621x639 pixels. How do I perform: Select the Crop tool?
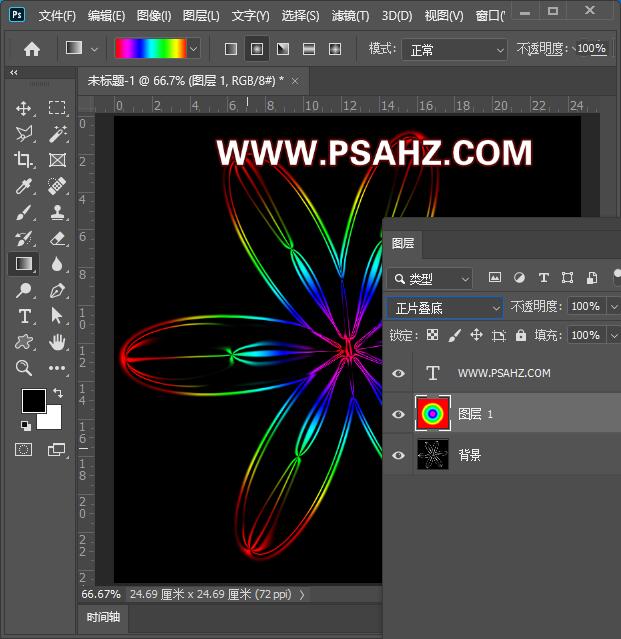(24, 160)
